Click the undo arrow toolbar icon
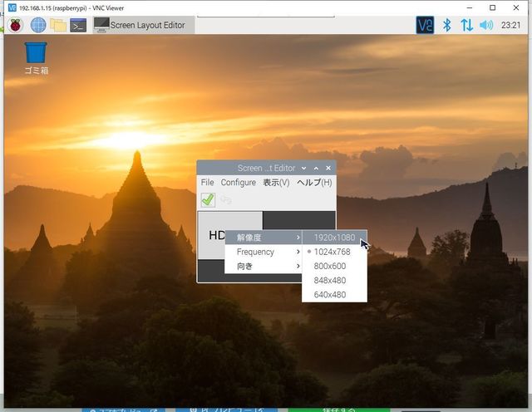Screen dimensions: 532x412 click(225, 199)
